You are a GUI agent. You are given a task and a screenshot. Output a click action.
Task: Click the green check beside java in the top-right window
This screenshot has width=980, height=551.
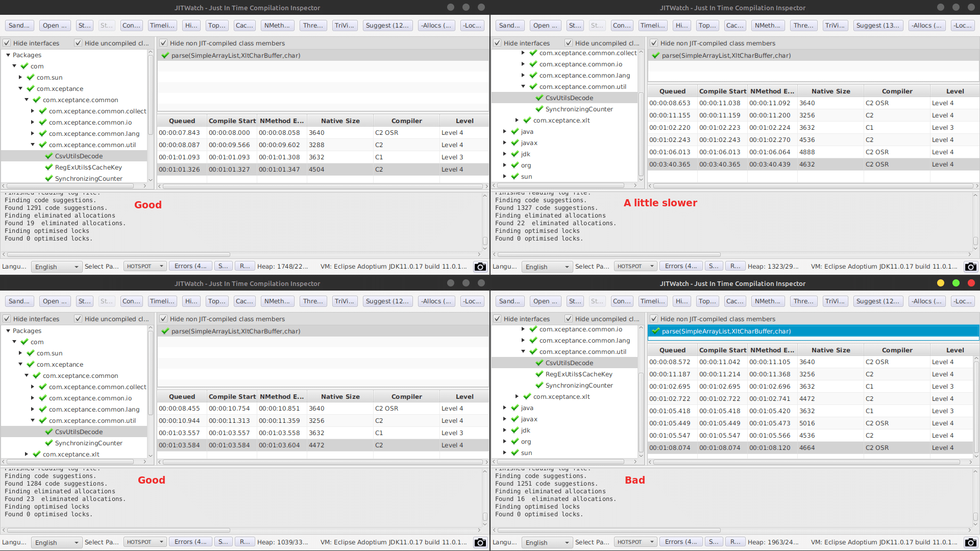coord(515,132)
